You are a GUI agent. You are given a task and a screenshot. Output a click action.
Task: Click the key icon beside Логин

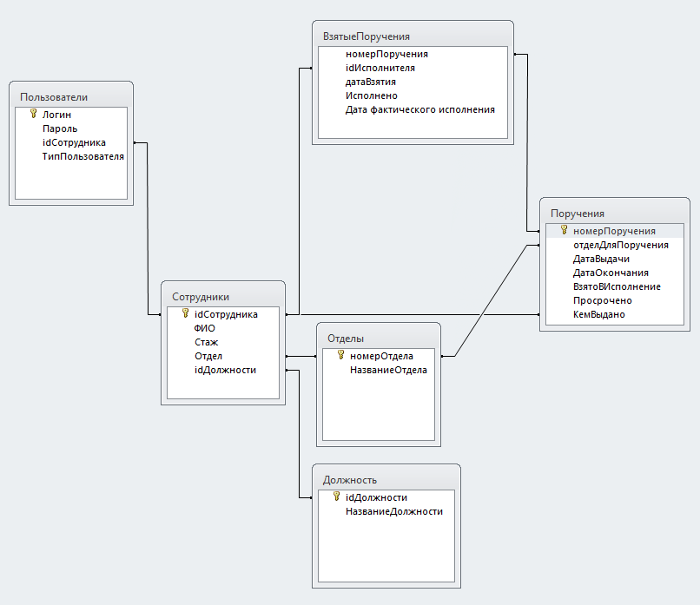click(34, 114)
